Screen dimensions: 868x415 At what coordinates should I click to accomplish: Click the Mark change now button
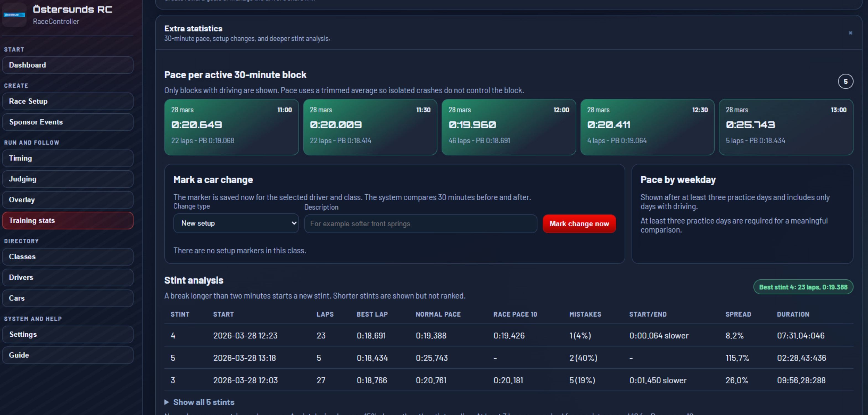coord(579,224)
